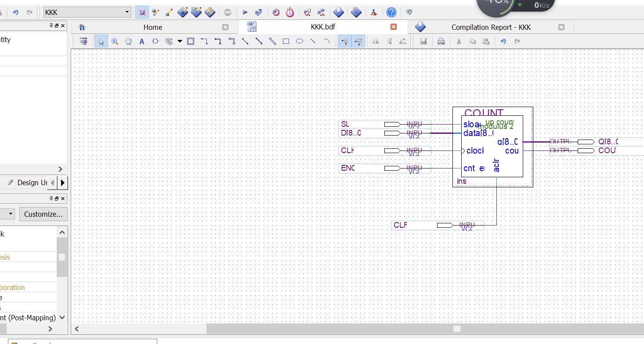Switch to the KKK.bdf tab

(323, 27)
